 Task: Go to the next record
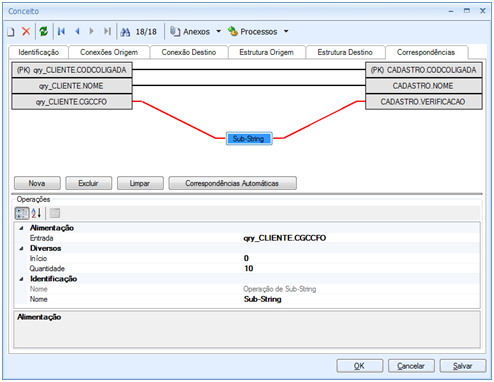coord(92,31)
